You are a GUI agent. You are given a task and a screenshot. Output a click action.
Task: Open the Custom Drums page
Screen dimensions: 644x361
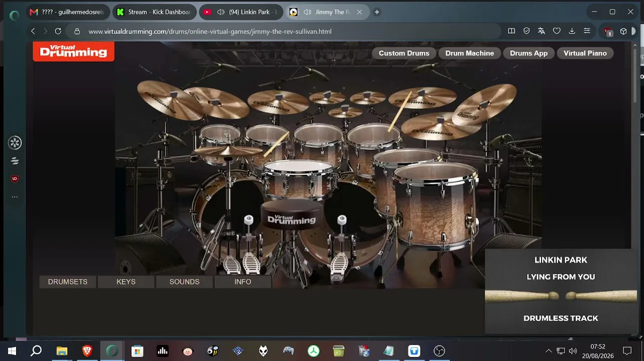click(x=404, y=53)
